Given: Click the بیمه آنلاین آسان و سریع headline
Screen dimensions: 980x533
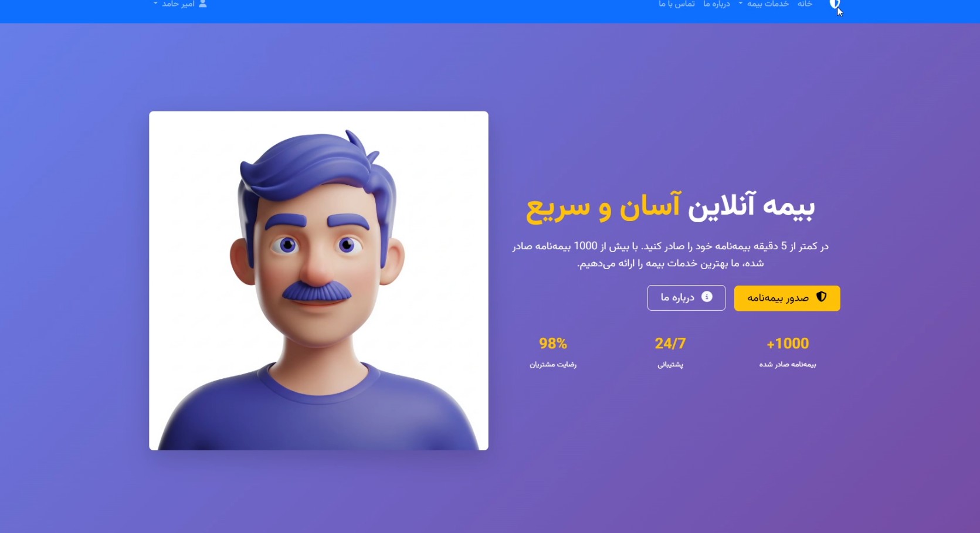Looking at the screenshot, I should [x=670, y=207].
